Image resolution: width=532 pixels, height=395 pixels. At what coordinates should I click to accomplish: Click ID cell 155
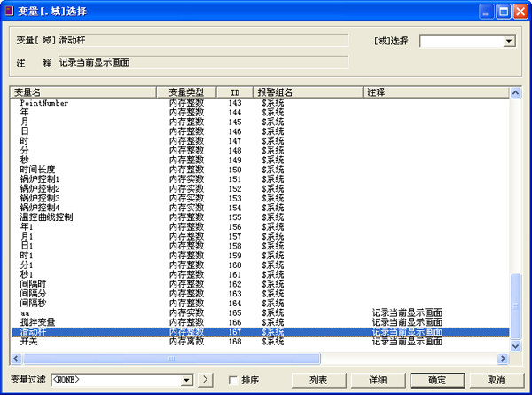click(235, 217)
